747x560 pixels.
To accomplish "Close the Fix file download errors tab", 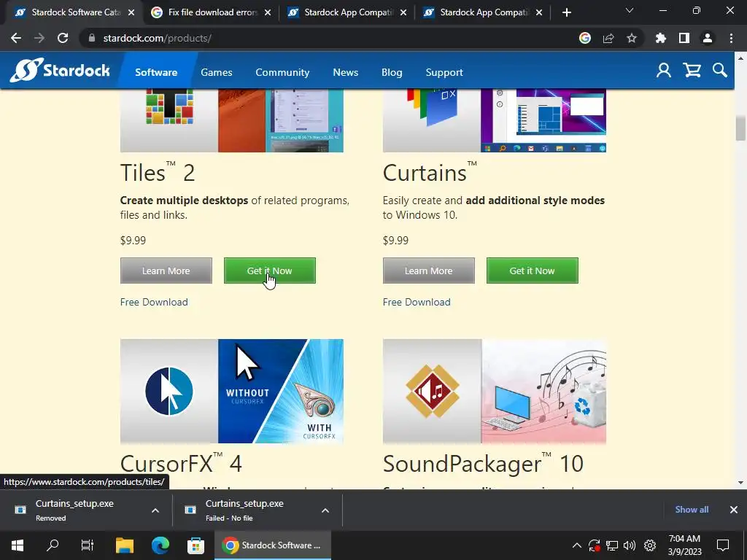I will point(268,13).
